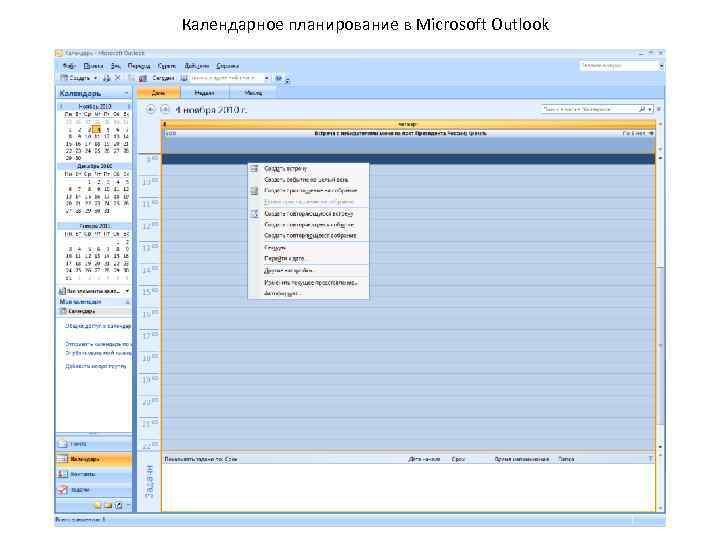This screenshot has width=720, height=540.
Task: Toggle the Календарь checkbox under Мои календари
Action: pyautogui.click(x=63, y=311)
